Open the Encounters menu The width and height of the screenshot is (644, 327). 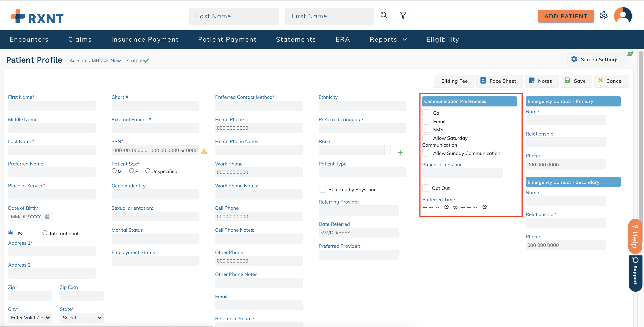29,40
